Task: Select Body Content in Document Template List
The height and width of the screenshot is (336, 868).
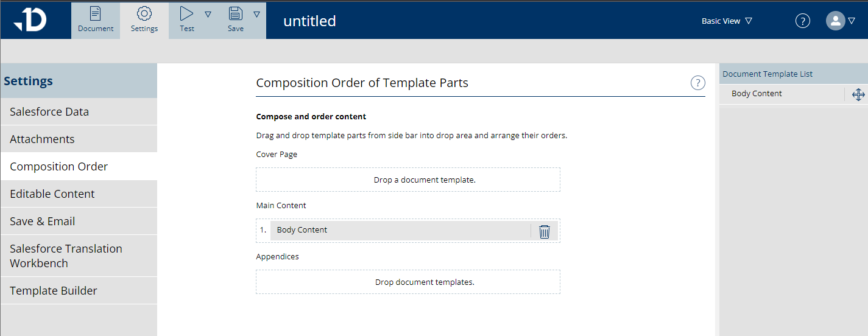Action: click(x=757, y=94)
